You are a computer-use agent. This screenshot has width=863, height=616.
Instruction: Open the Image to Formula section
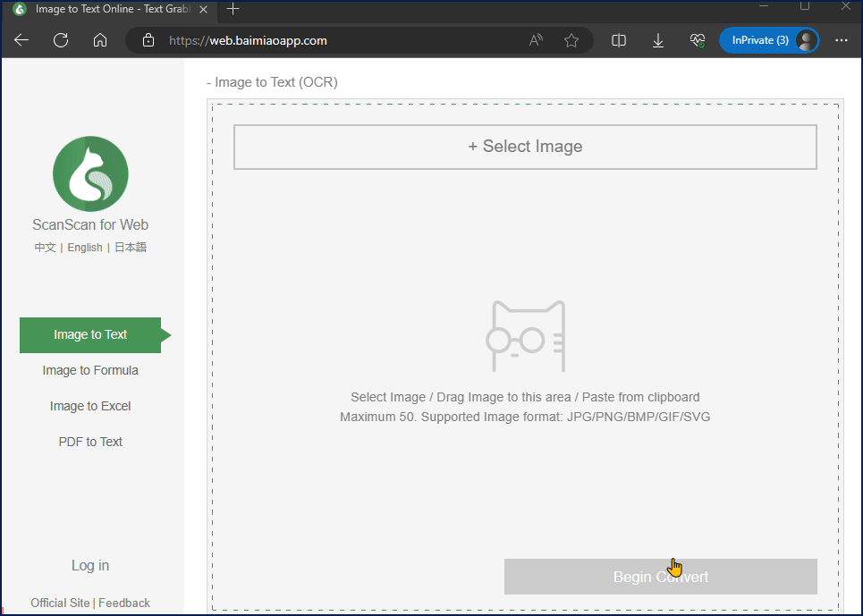[x=90, y=370]
